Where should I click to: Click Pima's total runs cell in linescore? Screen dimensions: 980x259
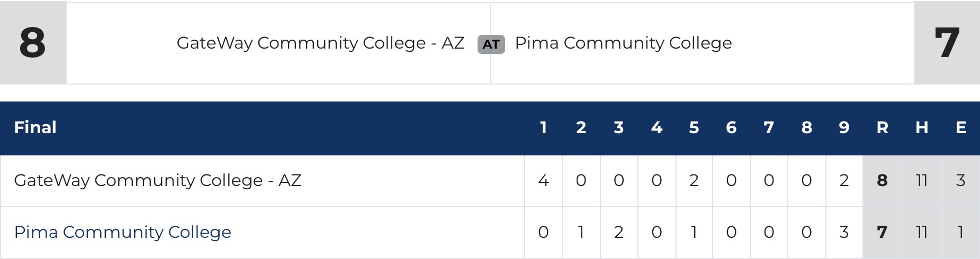point(882,232)
